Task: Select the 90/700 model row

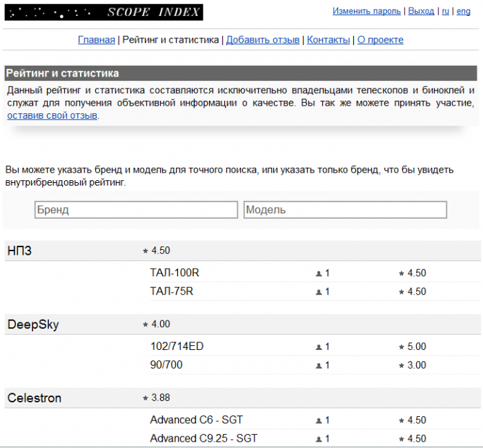Action: coord(315,365)
